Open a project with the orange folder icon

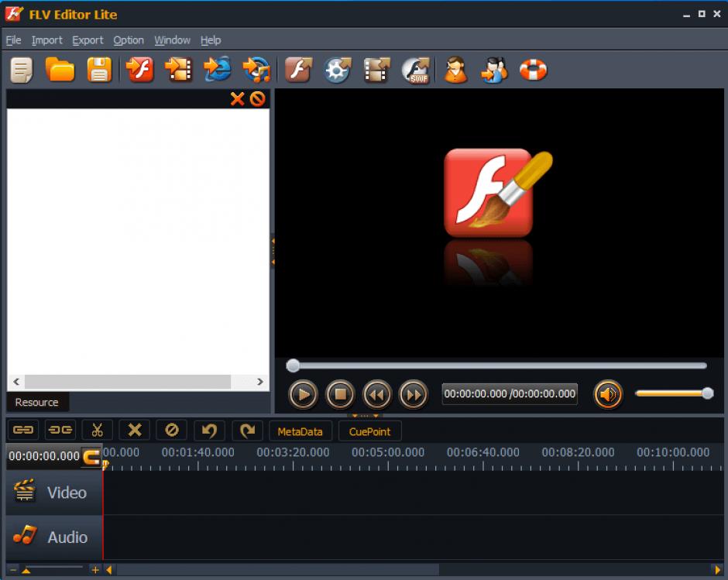tap(60, 70)
